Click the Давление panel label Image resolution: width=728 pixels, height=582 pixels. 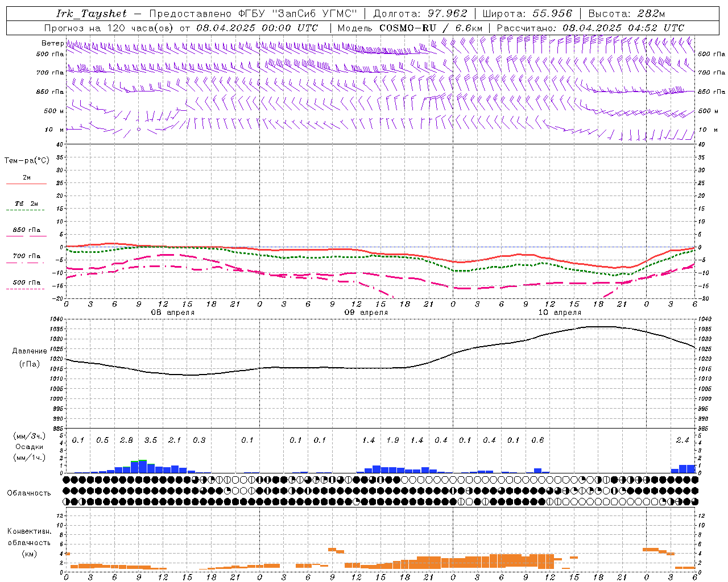click(30, 351)
